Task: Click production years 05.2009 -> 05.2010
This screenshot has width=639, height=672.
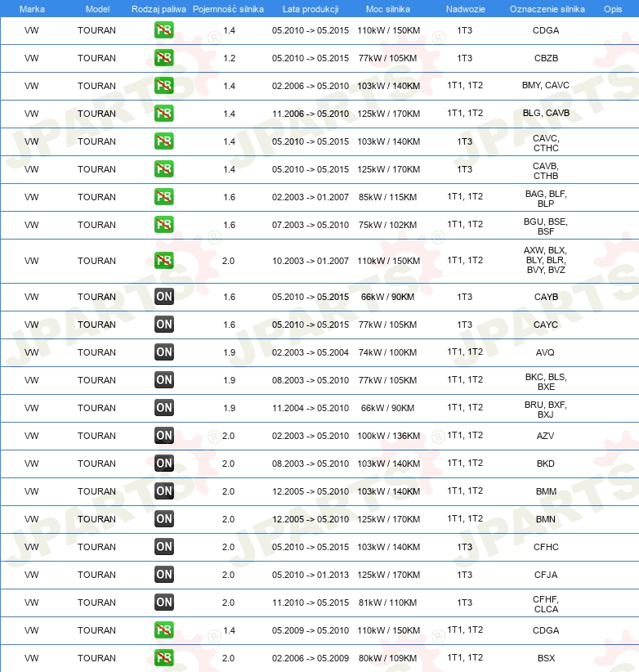Action: pos(311,630)
